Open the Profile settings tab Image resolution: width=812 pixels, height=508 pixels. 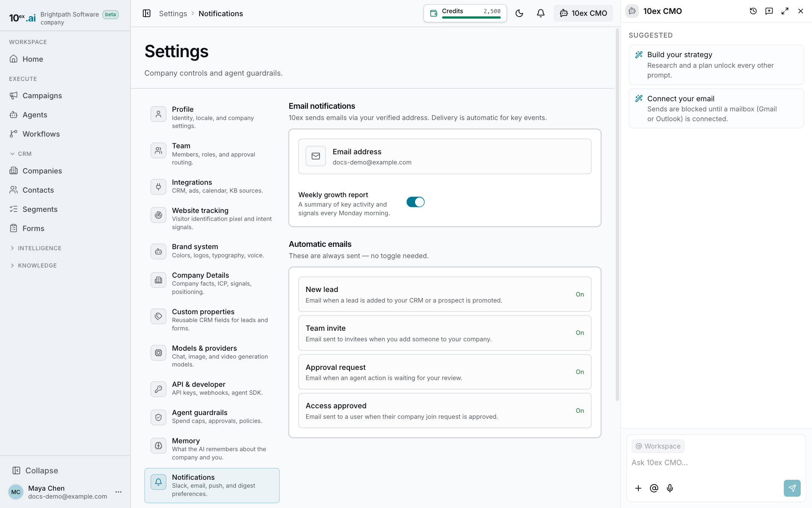click(212, 117)
